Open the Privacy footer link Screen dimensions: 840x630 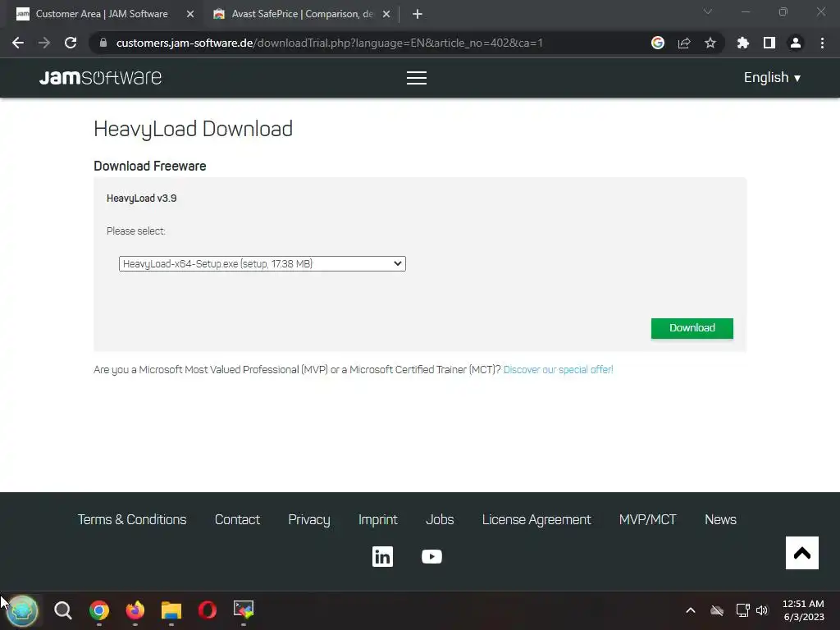pos(309,519)
